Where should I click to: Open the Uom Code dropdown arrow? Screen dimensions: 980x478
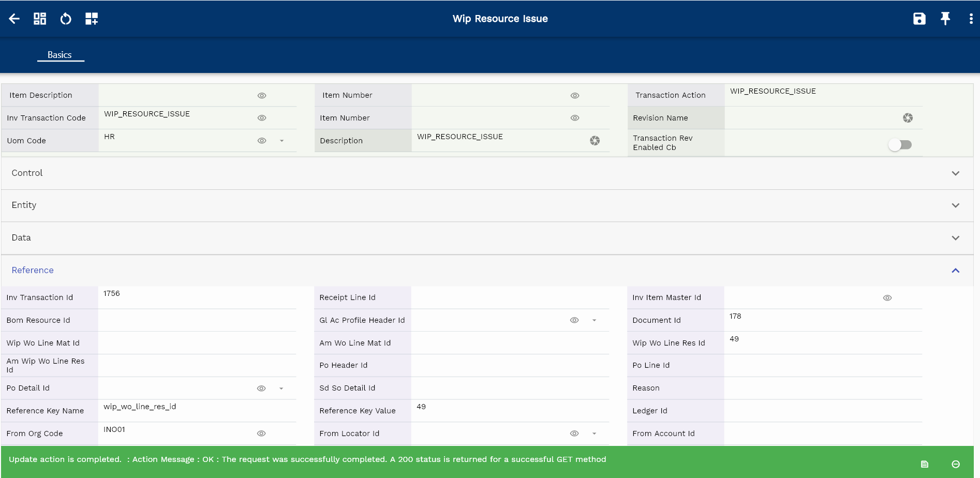click(282, 141)
